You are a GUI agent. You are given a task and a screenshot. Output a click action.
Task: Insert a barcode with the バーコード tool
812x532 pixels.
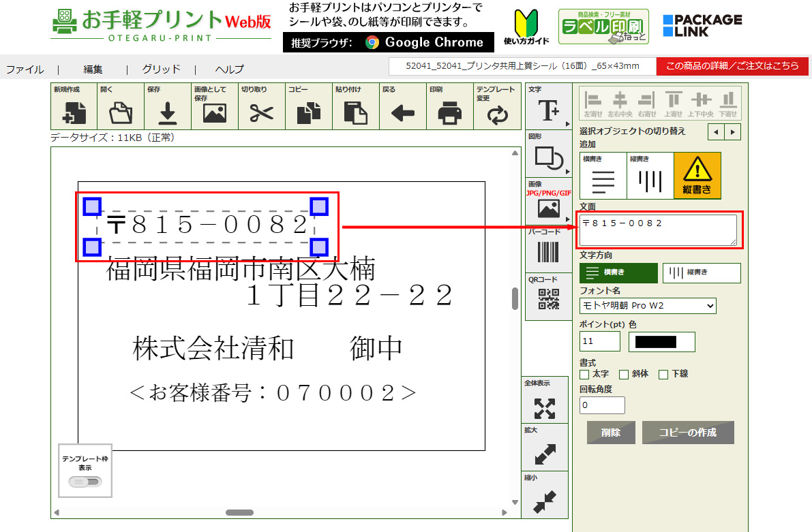(x=548, y=250)
